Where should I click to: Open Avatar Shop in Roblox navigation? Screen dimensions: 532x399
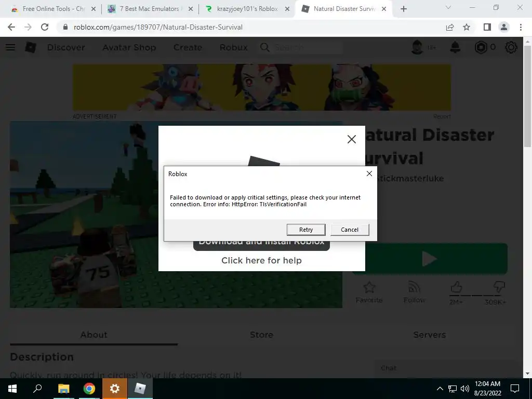pyautogui.click(x=129, y=47)
